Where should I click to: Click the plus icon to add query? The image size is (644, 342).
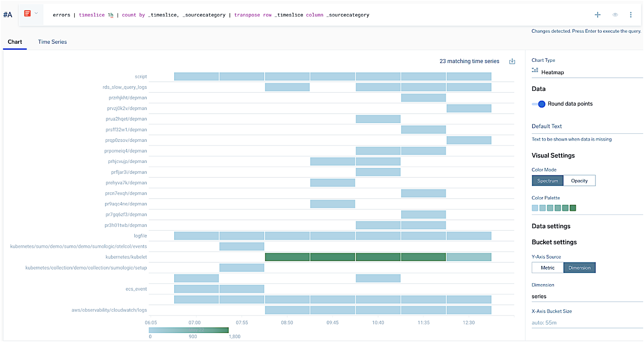coord(597,15)
